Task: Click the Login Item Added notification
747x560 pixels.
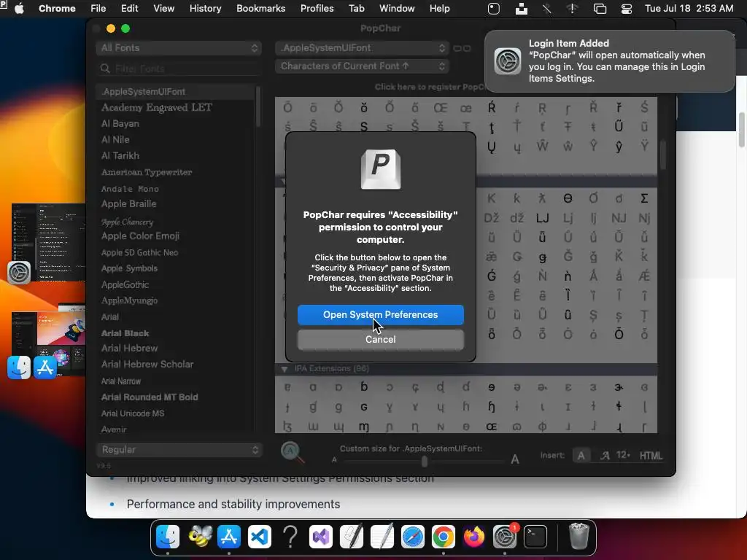Action: click(x=609, y=61)
